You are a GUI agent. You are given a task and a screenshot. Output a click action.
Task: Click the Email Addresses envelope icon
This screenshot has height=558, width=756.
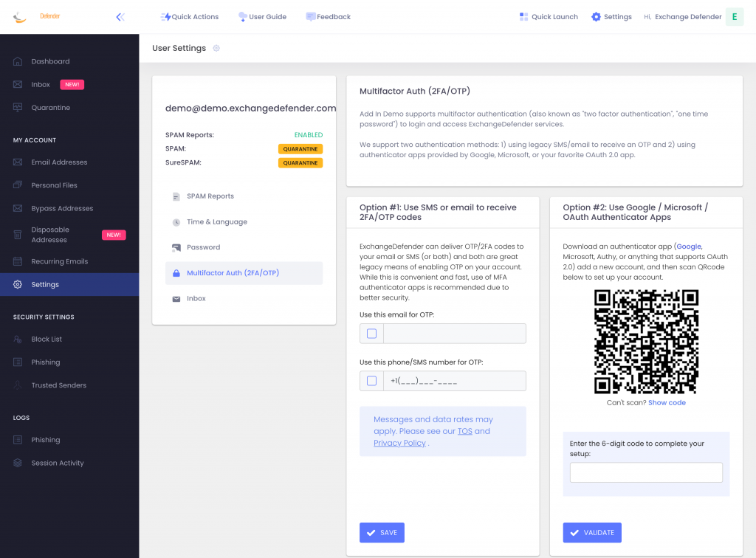coord(18,162)
